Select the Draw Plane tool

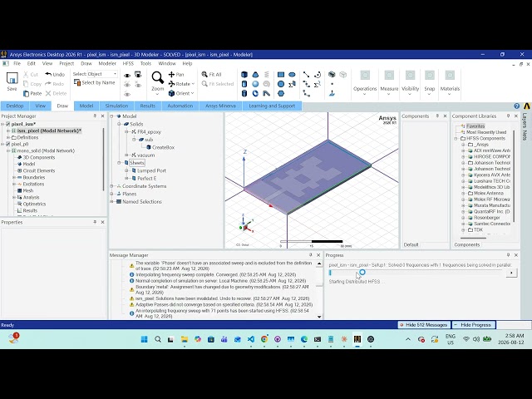[x=332, y=93]
